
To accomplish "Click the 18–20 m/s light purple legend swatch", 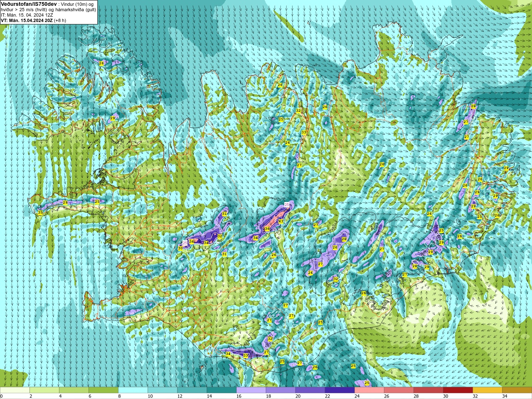I will [x=281, y=390].
